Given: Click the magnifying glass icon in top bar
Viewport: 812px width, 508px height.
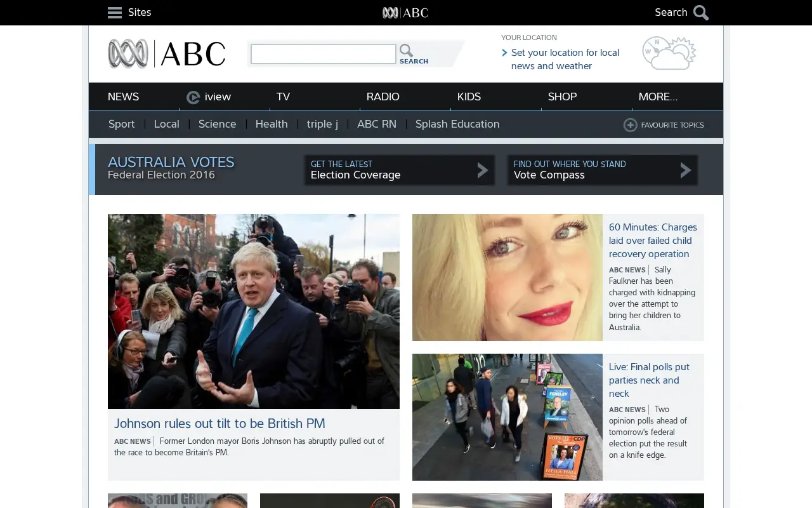Looking at the screenshot, I should (x=701, y=13).
